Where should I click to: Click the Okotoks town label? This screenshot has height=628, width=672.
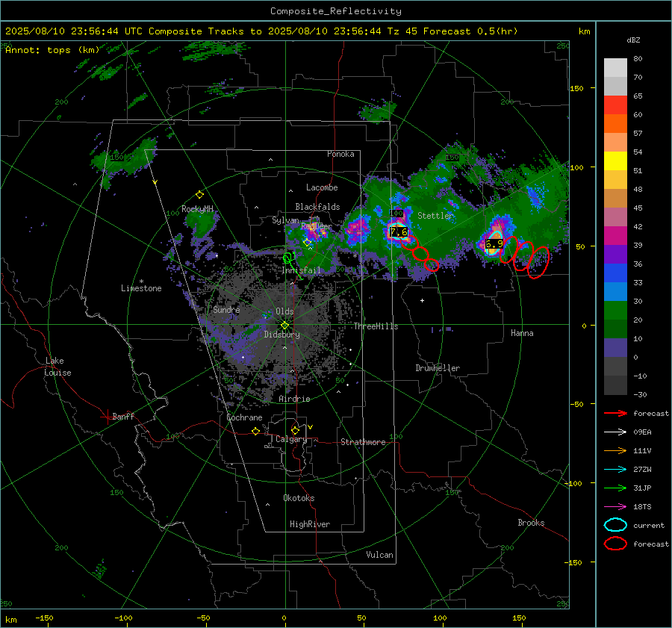(299, 498)
